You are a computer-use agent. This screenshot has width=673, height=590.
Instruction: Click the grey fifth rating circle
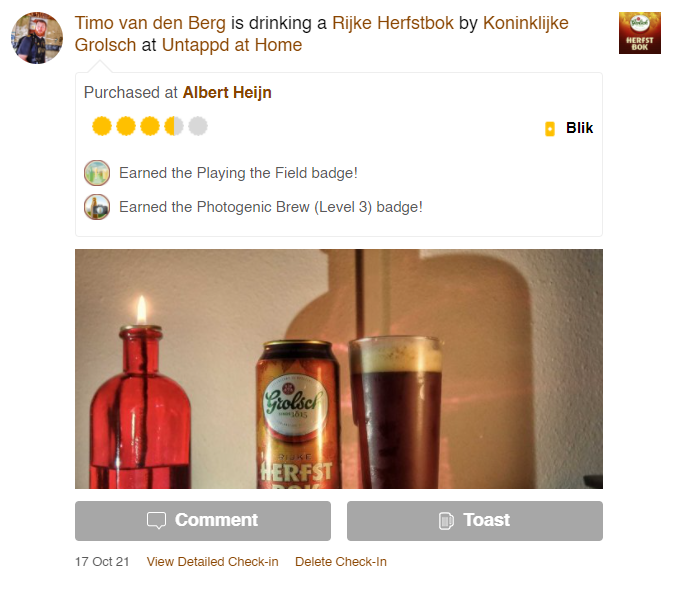pyautogui.click(x=198, y=126)
